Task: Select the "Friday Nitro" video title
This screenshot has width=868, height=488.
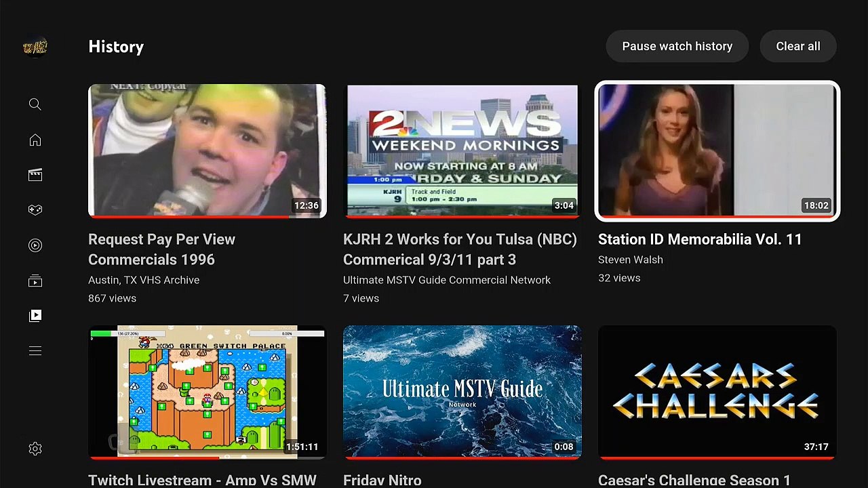Action: click(382, 480)
